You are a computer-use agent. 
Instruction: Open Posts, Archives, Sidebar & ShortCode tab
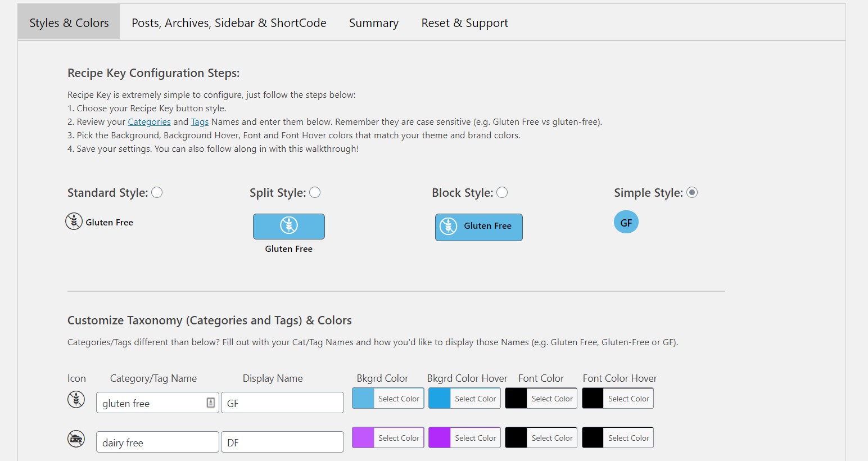[229, 22]
